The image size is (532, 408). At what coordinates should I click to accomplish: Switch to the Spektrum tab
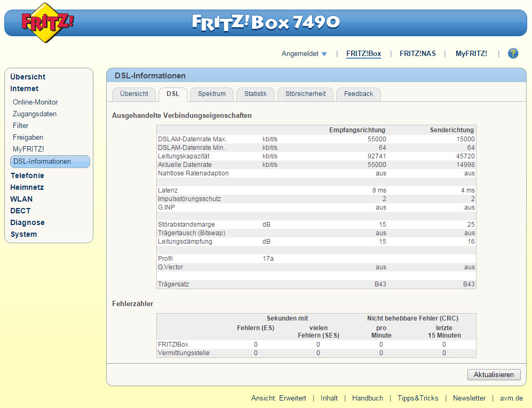pos(212,94)
